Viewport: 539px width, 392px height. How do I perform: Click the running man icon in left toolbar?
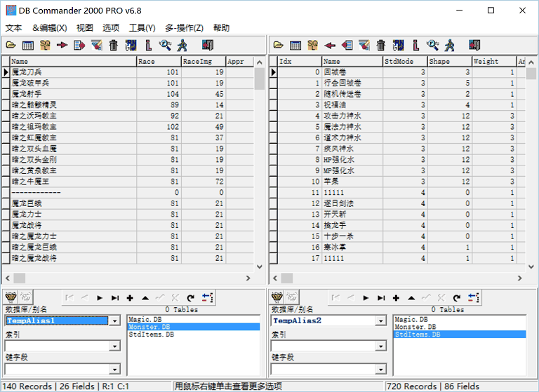182,46
